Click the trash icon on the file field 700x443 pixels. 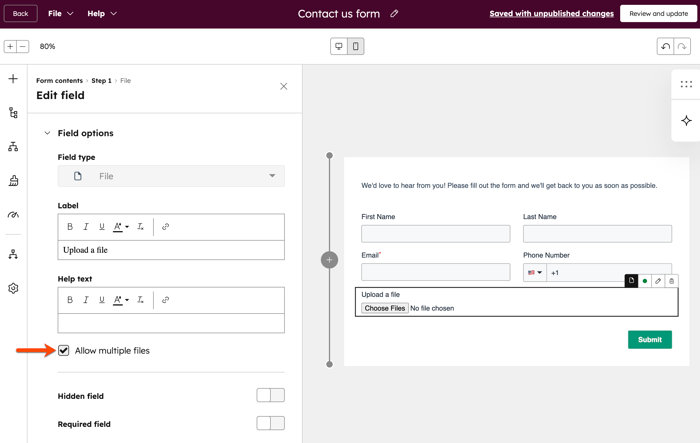671,281
